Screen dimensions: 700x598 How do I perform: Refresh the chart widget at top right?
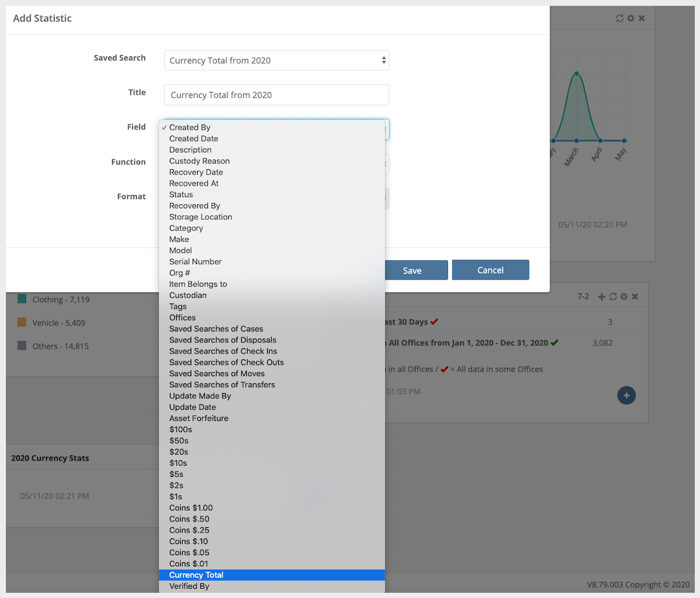click(x=620, y=18)
